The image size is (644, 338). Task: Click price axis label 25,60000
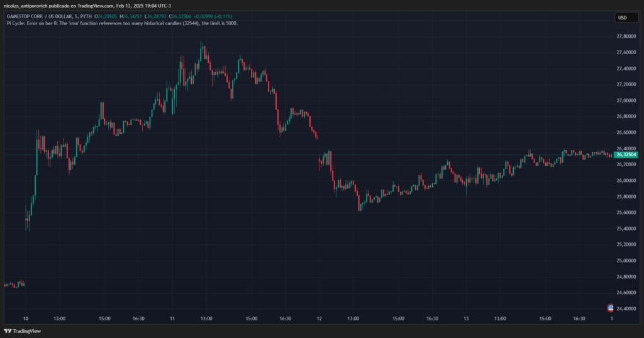coord(626,213)
